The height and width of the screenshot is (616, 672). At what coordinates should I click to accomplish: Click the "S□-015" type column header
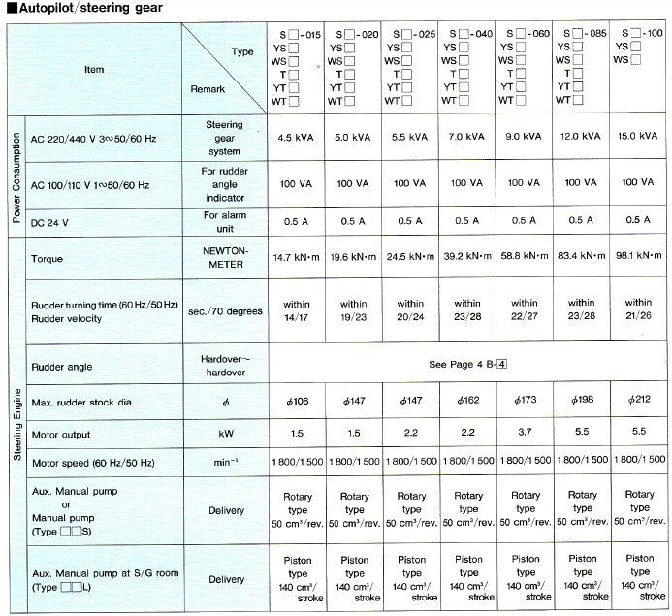[300, 35]
